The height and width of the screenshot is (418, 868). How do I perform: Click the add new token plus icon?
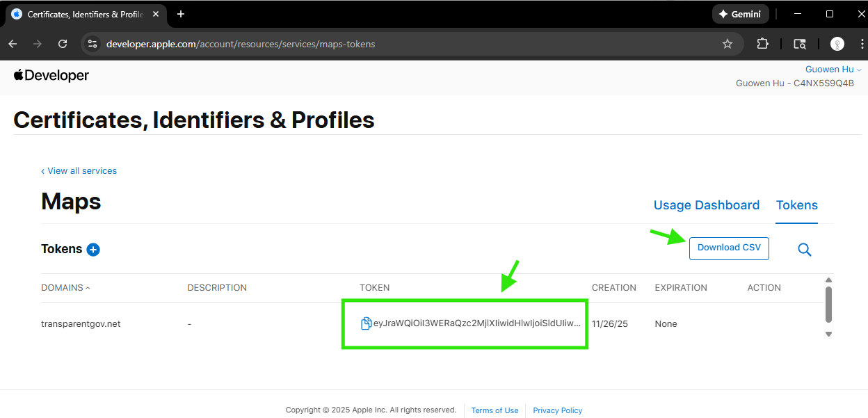pos(93,250)
